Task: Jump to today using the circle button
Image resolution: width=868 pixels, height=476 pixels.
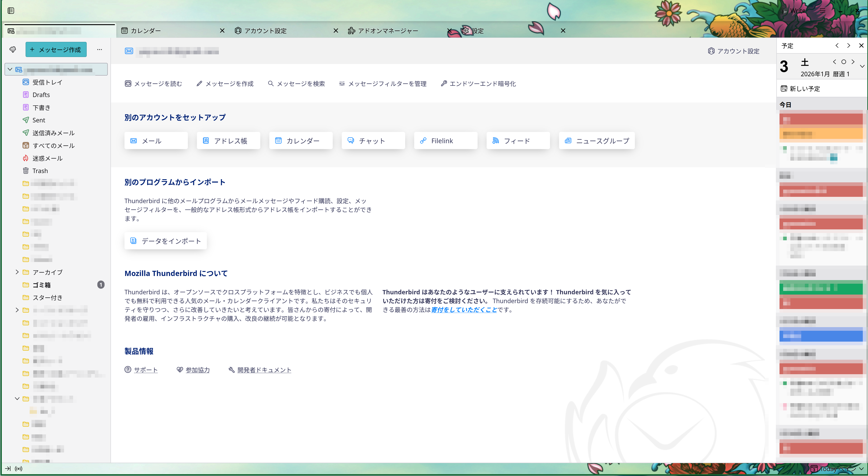Action: pos(844,62)
